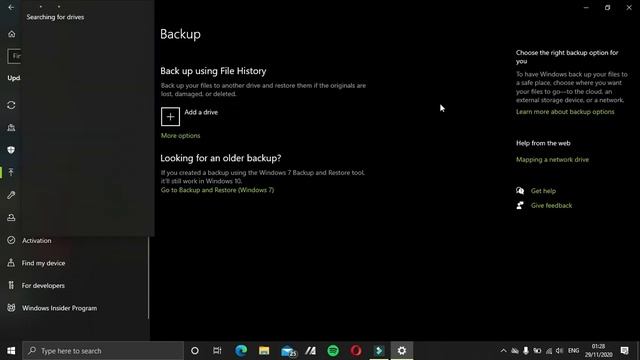Open Cortana circle icon on taskbar

click(x=195, y=351)
